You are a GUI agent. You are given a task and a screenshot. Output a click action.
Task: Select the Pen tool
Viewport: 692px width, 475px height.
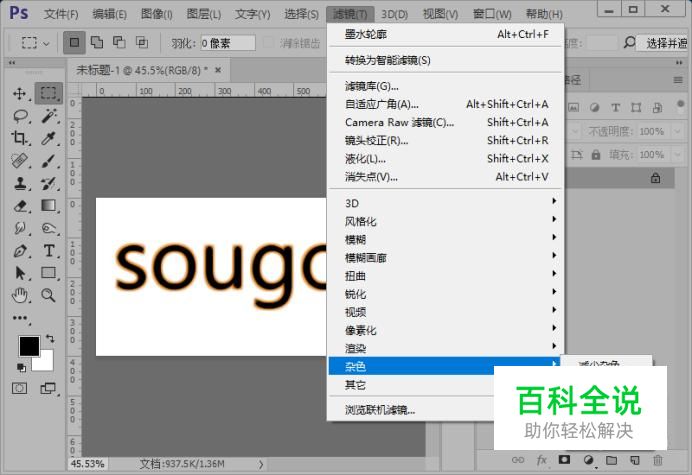pos(19,251)
